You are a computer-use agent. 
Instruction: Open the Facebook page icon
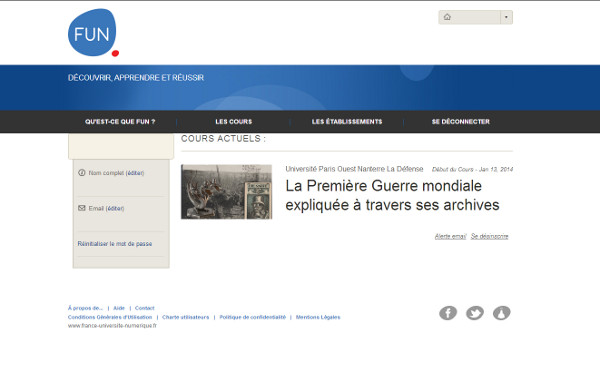(x=448, y=313)
